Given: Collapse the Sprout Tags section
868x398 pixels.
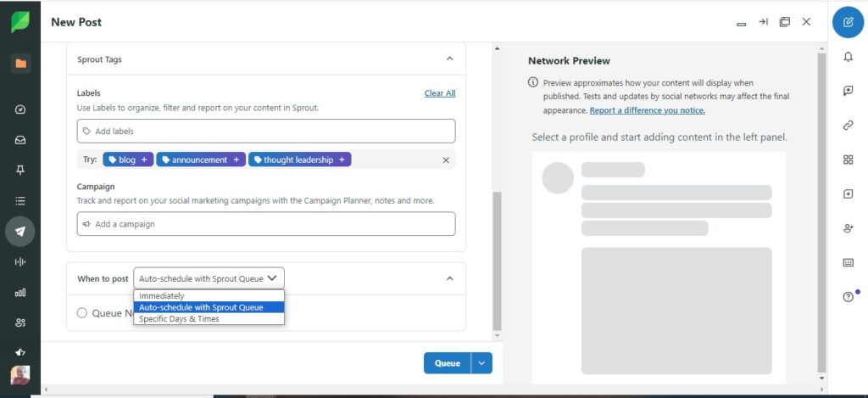Looking at the screenshot, I should pos(449,59).
